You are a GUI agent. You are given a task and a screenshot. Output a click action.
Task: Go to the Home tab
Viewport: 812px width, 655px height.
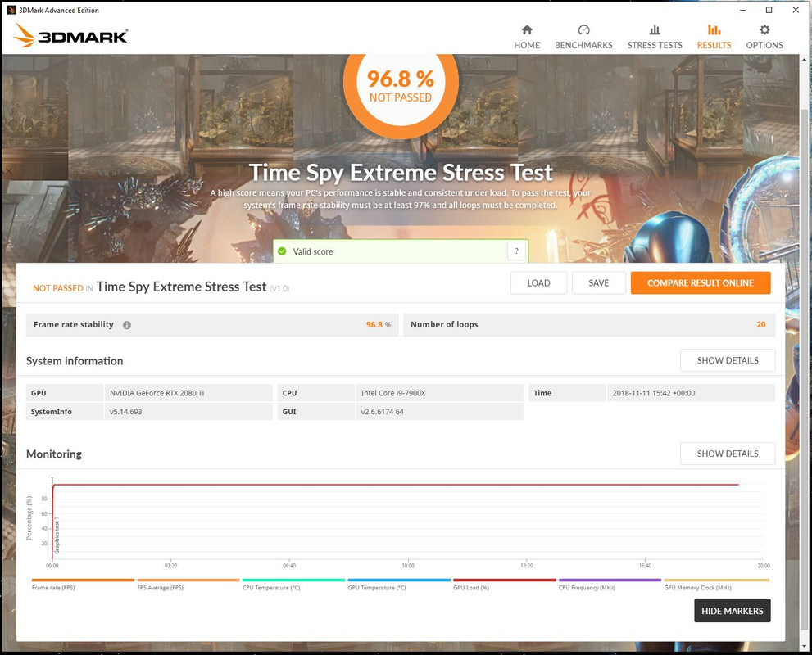527,37
